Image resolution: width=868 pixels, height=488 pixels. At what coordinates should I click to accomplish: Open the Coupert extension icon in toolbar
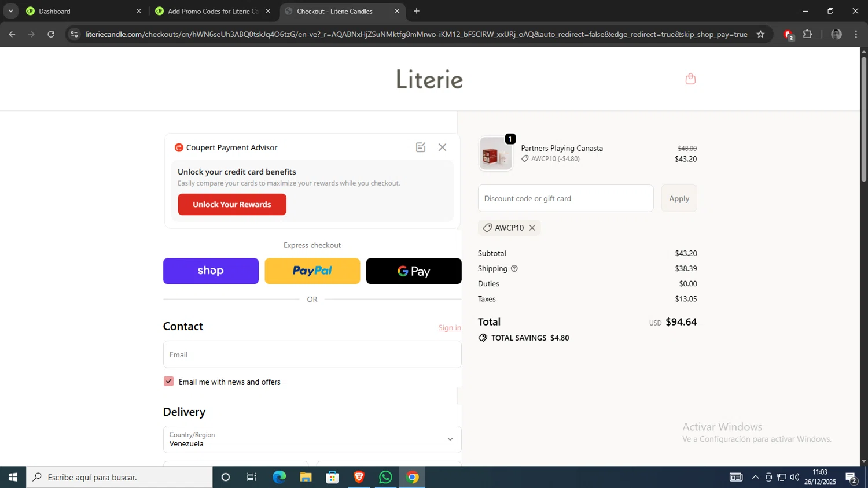click(788, 35)
